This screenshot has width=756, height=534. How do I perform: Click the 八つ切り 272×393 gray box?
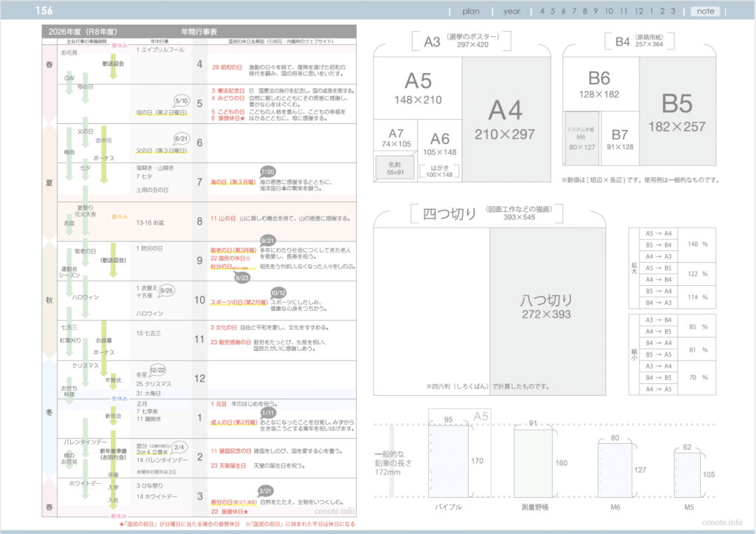point(546,307)
